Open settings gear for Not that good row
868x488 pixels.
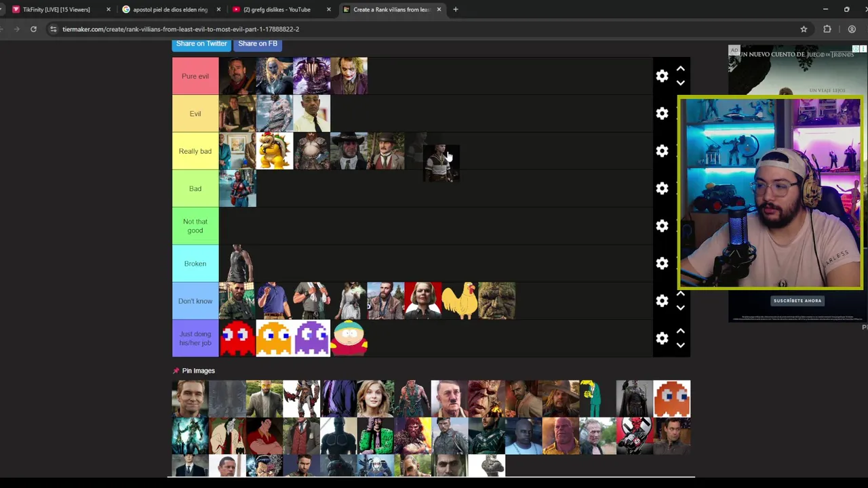coord(662,226)
